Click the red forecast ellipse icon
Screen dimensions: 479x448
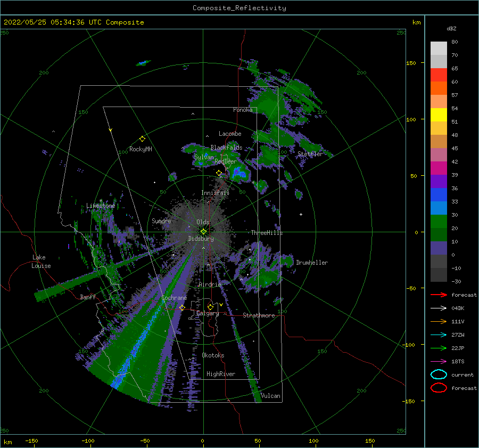[x=439, y=388]
